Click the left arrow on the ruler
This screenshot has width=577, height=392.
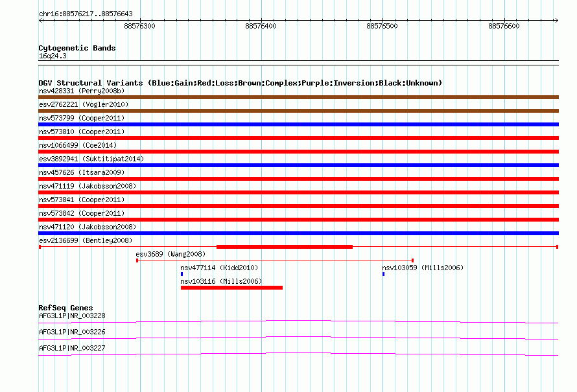tap(41, 20)
